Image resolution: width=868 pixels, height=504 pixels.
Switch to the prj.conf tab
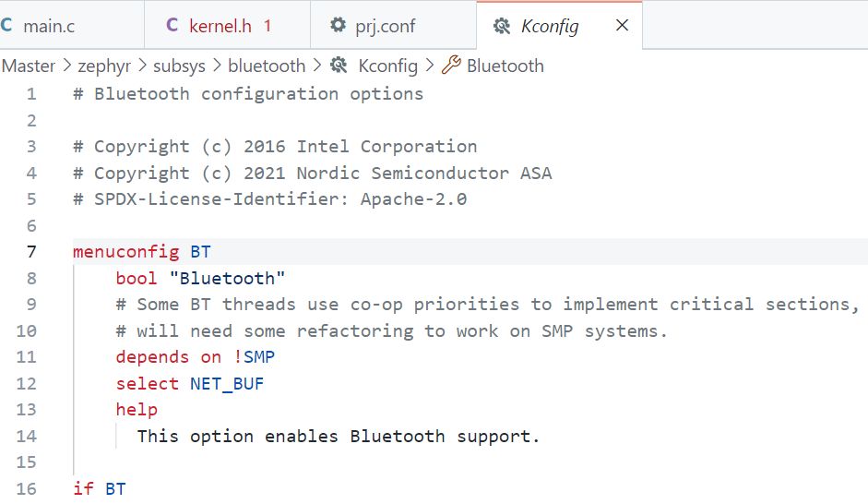pyautogui.click(x=393, y=26)
